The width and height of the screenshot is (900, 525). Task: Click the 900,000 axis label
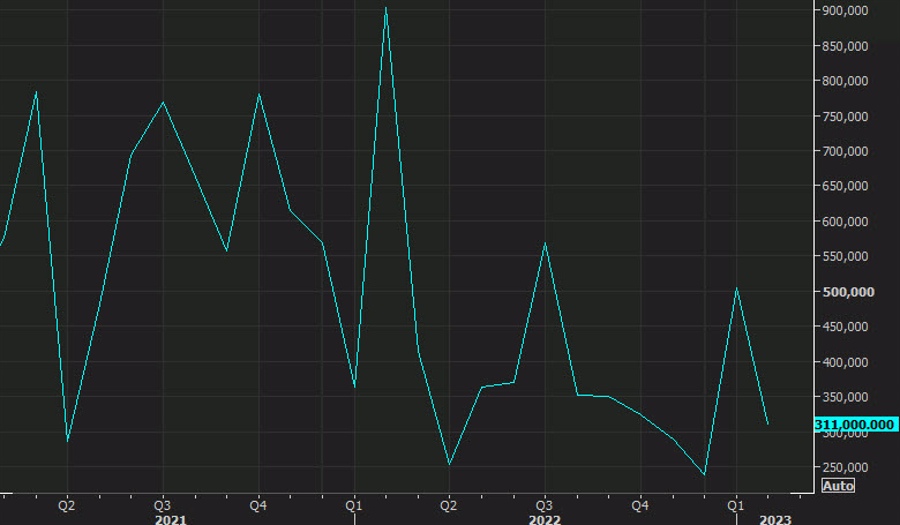[x=845, y=10]
